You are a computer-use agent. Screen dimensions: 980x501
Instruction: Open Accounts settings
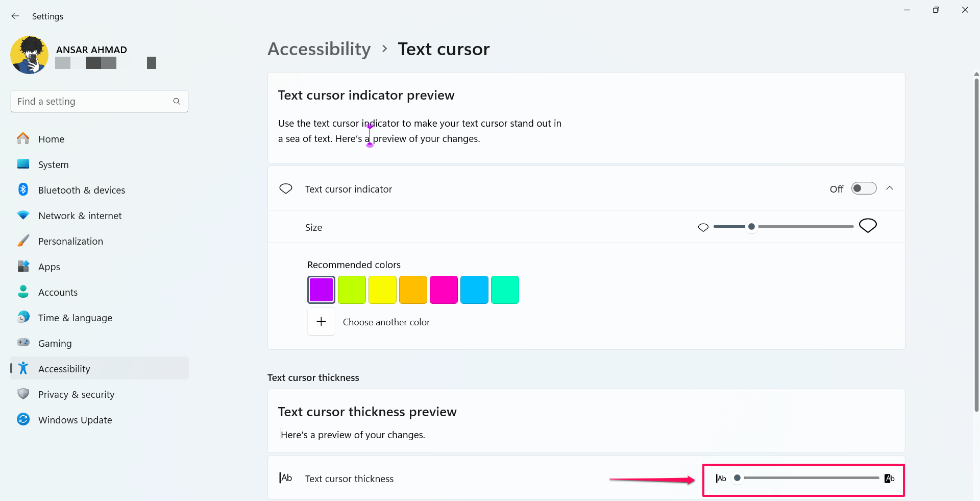tap(100, 292)
